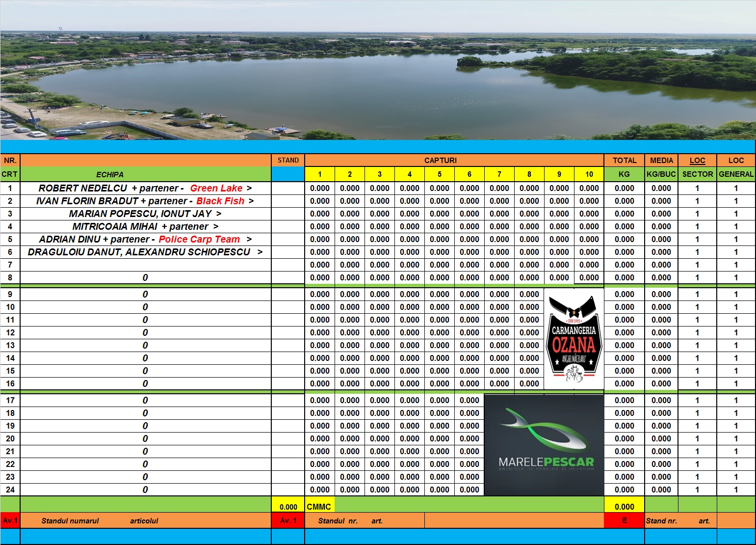Screen dimensions: 756x545
Task: Select the total KG cell for row 17
Action: click(x=624, y=400)
